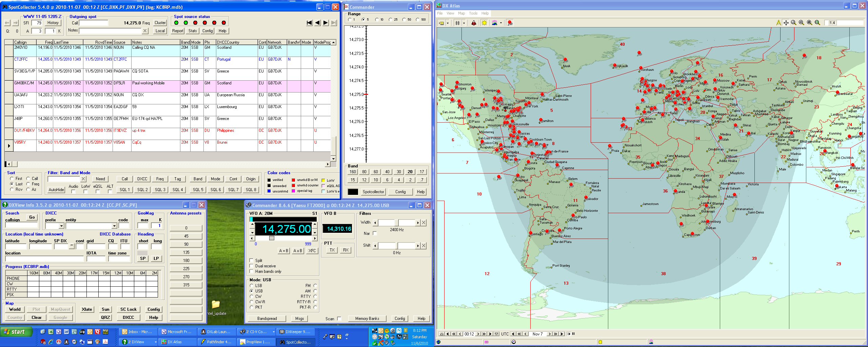Open the File menu in DX Atlas
The width and height of the screenshot is (868, 347).
coord(440,14)
